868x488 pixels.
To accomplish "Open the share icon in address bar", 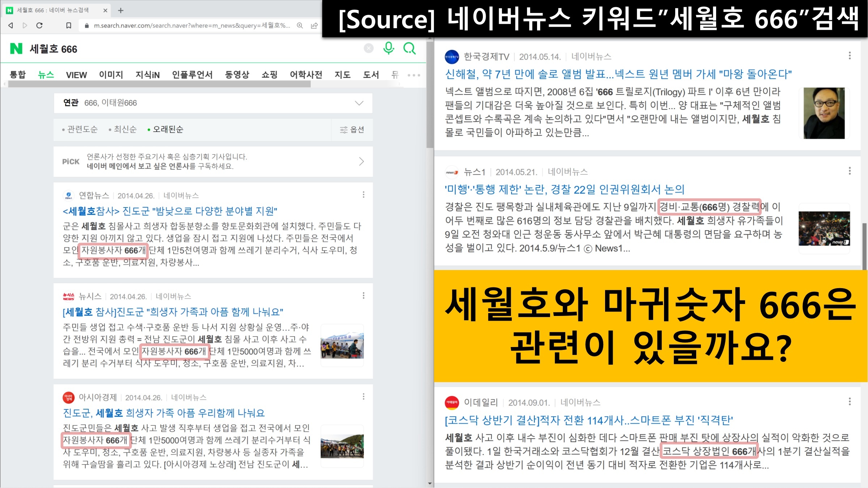I will point(314,25).
